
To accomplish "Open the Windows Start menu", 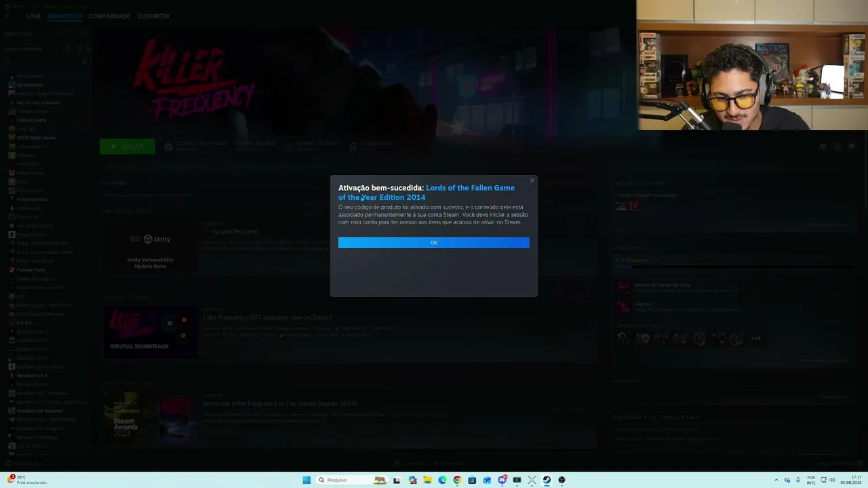I will [x=307, y=480].
